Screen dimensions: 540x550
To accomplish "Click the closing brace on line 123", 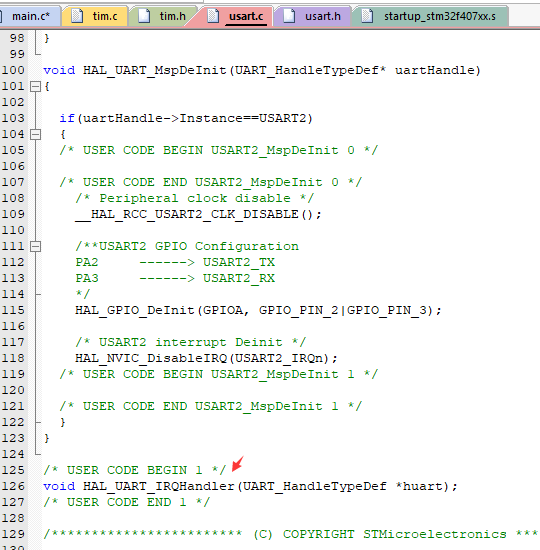I will (47, 438).
